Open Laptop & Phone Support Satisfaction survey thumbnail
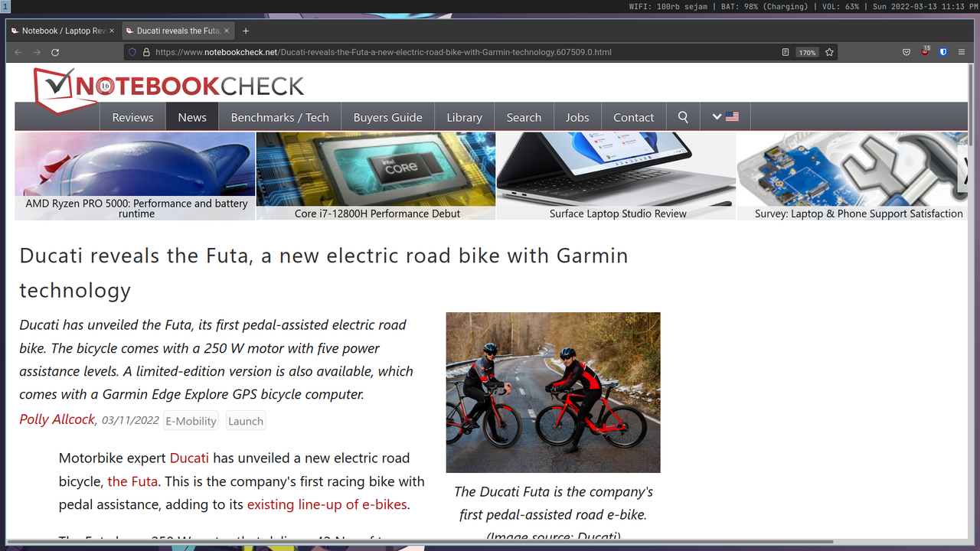 tap(852, 176)
